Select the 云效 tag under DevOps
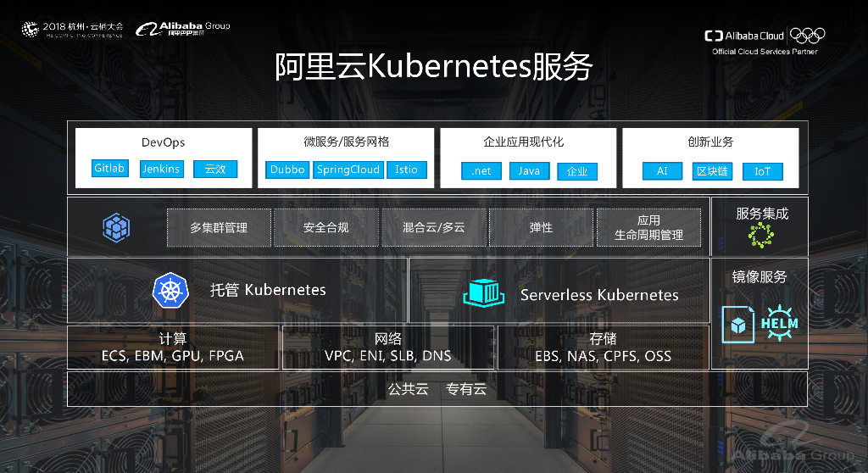The image size is (868, 473). pyautogui.click(x=215, y=169)
